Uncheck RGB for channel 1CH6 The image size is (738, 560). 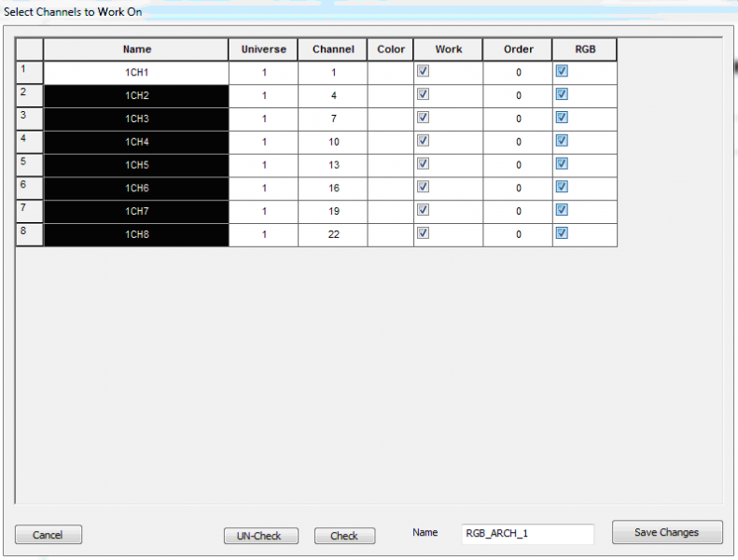tap(562, 187)
